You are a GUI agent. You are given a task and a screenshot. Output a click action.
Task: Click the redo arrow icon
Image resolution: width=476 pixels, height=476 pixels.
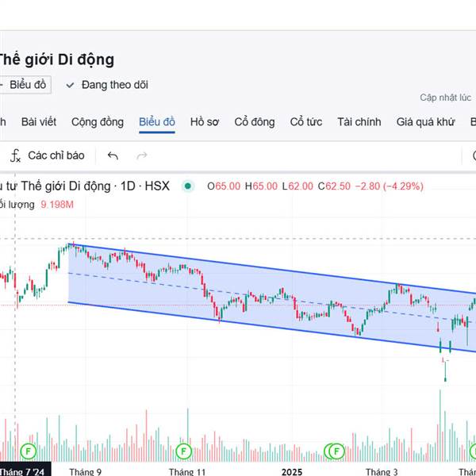click(x=141, y=156)
